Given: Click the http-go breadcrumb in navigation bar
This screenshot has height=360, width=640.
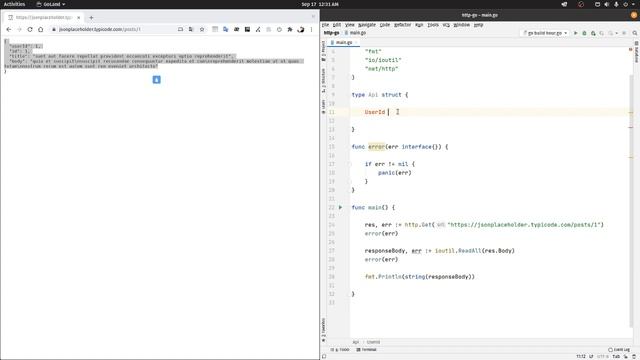Looking at the screenshot, I should (331, 33).
